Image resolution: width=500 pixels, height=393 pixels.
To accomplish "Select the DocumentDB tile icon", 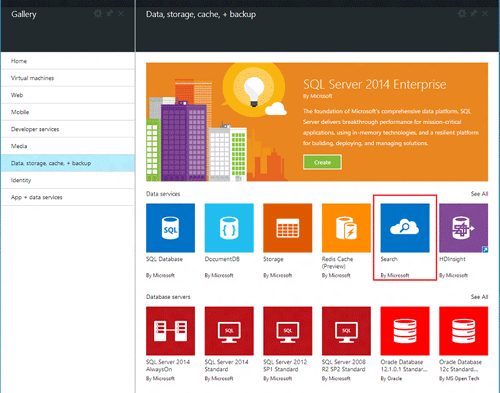I will click(x=229, y=228).
